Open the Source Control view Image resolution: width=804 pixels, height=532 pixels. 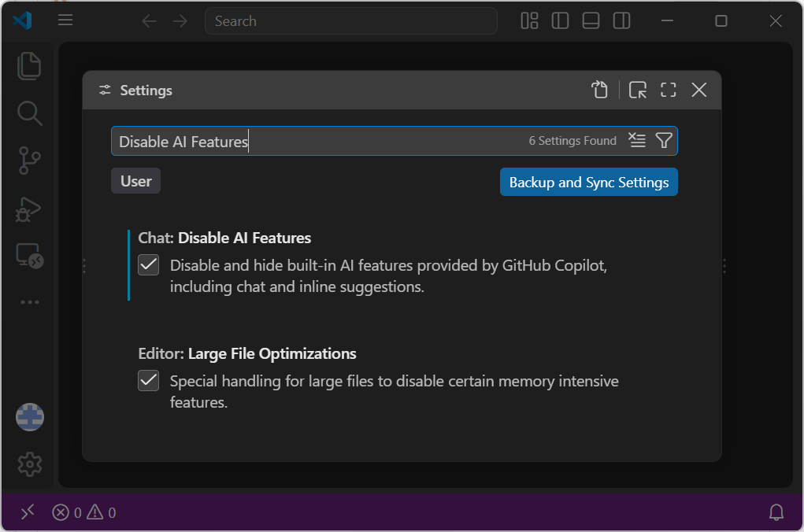29,161
